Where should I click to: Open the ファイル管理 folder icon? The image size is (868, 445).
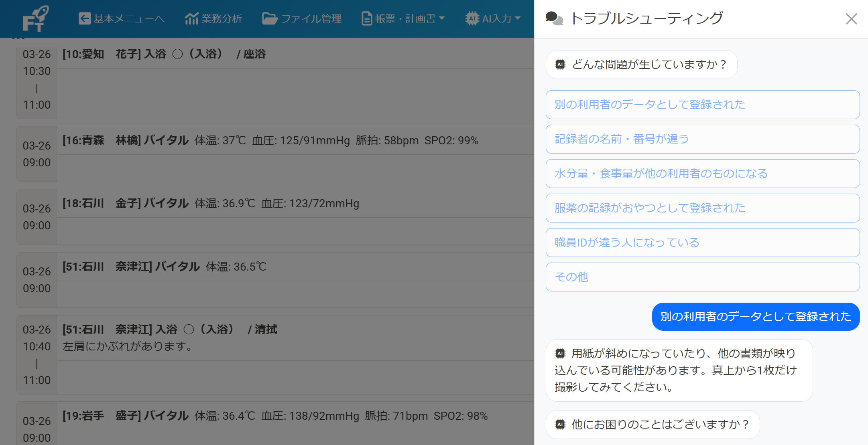270,18
